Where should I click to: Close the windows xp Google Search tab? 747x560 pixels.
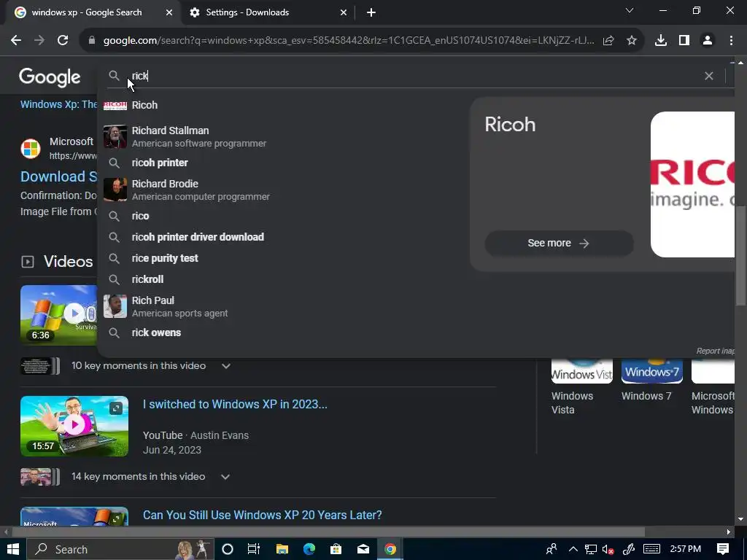tap(169, 13)
